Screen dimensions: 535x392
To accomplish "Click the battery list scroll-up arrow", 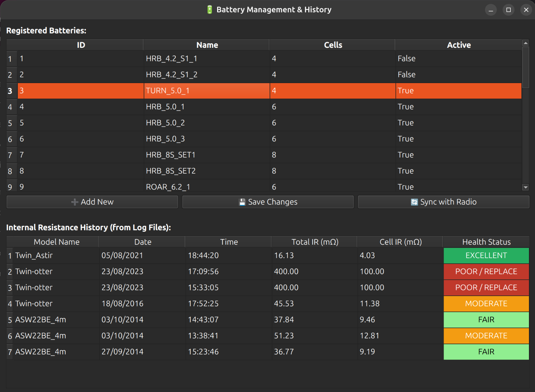I will 525,43.
